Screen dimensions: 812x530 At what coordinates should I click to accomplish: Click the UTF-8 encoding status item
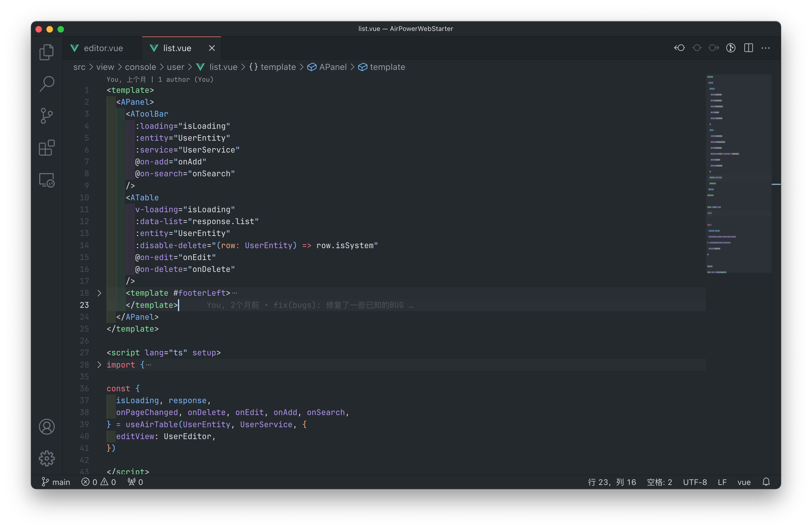click(x=695, y=482)
